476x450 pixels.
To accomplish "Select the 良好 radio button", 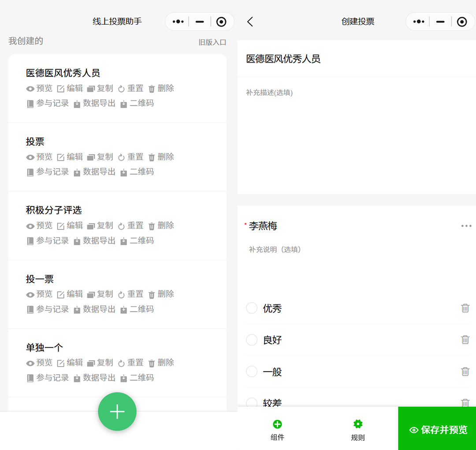I will click(x=252, y=340).
